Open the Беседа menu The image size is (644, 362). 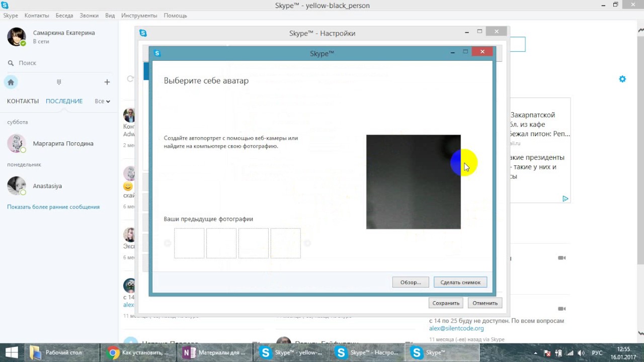(x=64, y=16)
